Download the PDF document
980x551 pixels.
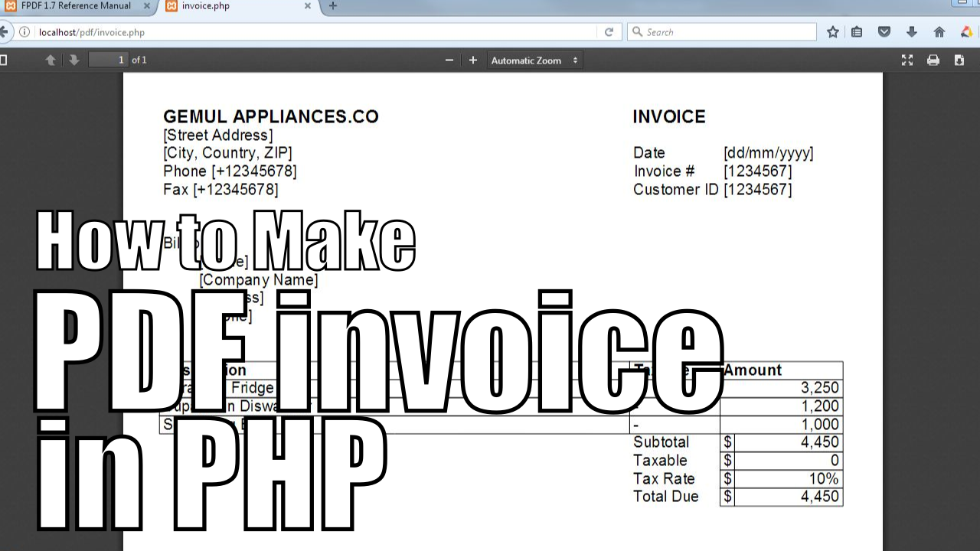click(x=958, y=60)
